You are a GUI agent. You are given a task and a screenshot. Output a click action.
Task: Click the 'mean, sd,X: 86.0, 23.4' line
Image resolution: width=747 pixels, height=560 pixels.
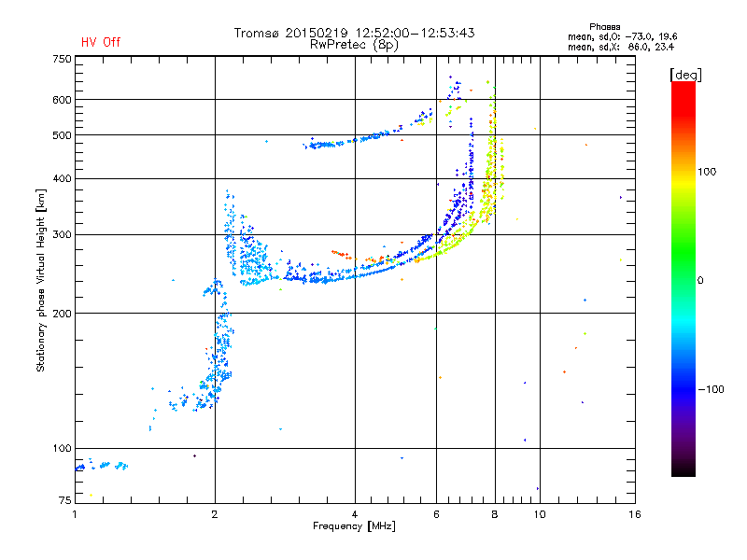(621, 47)
